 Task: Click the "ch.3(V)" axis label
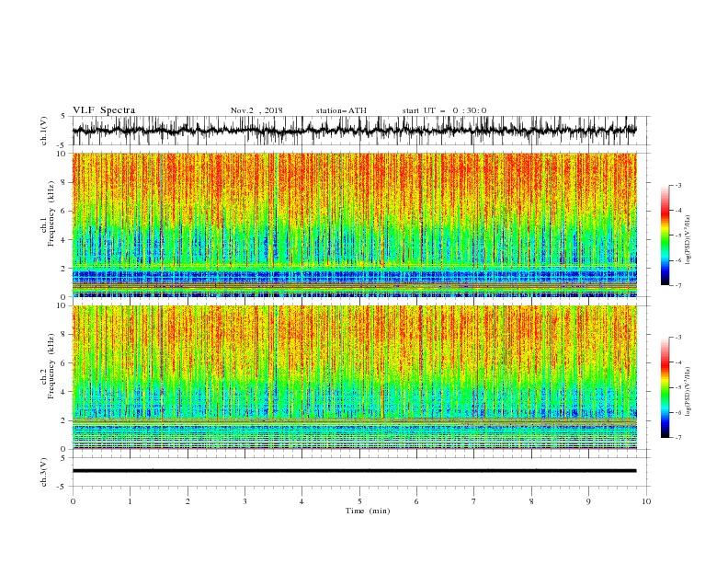(44, 472)
